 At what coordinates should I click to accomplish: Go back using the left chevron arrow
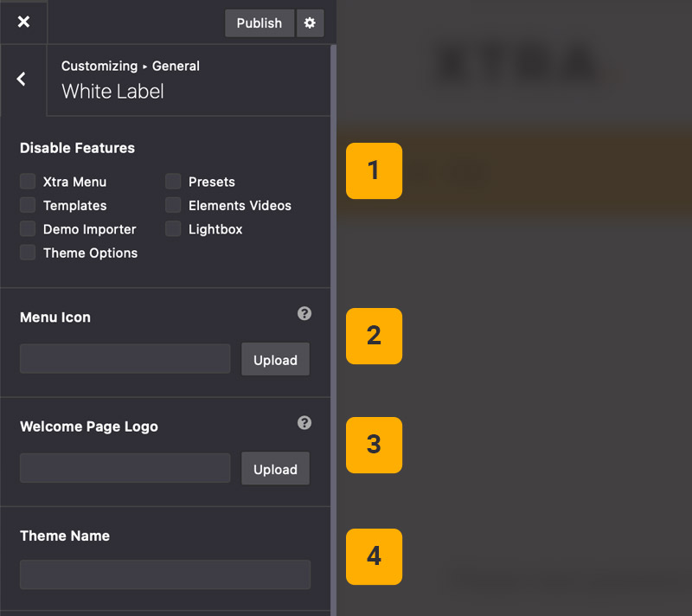[x=22, y=80]
